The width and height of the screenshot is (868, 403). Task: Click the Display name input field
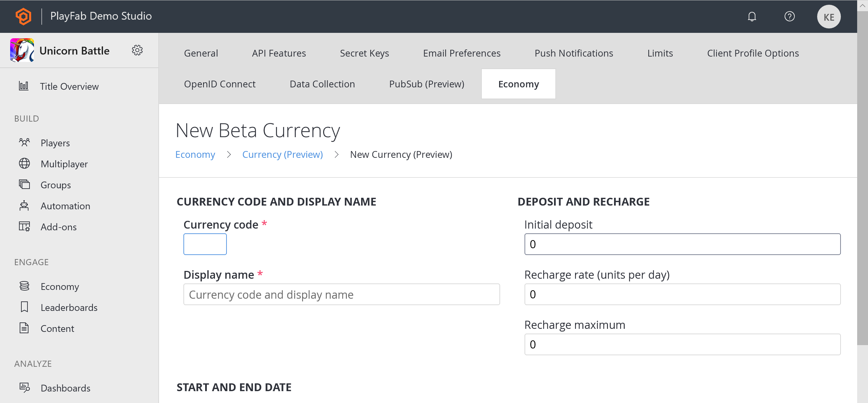pyautogui.click(x=341, y=294)
